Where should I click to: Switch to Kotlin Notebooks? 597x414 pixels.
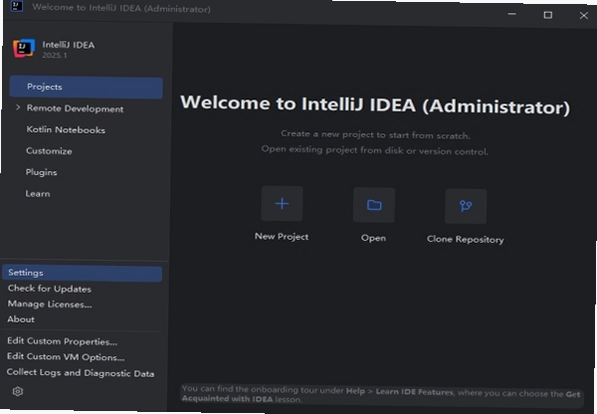point(65,130)
